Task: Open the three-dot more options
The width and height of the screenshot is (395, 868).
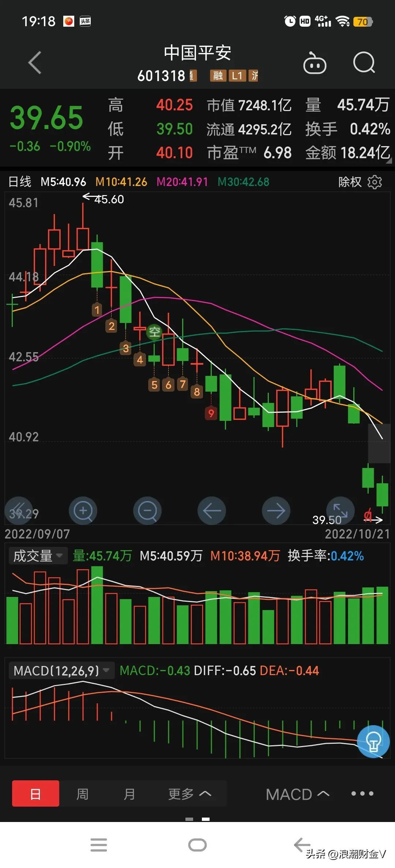Action: click(362, 793)
